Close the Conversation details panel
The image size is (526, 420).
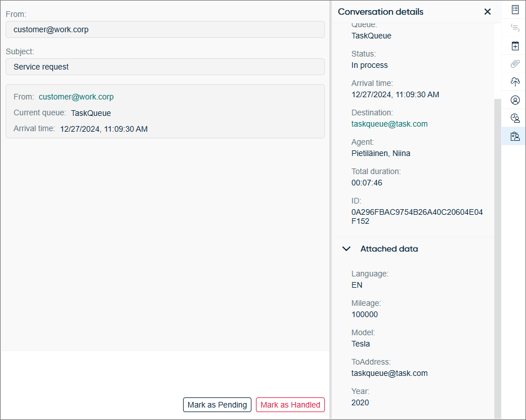point(488,12)
